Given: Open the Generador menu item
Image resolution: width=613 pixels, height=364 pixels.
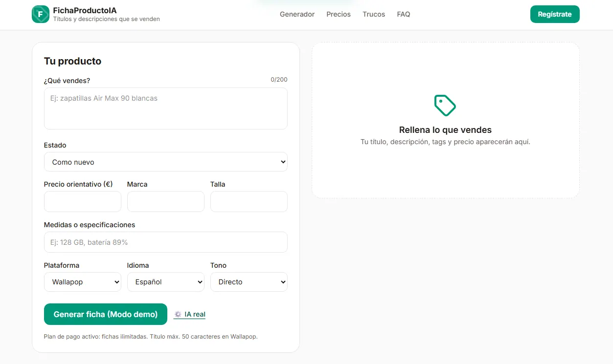Looking at the screenshot, I should 297,14.
